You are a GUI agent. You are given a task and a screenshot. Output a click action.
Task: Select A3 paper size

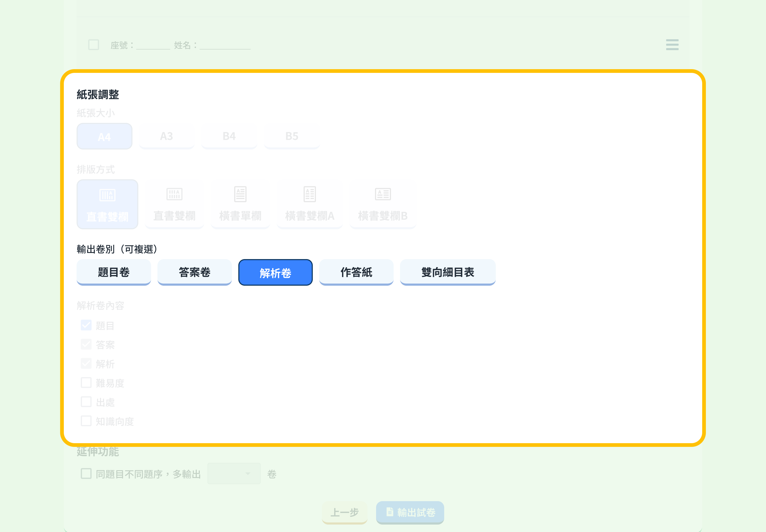pos(167,136)
